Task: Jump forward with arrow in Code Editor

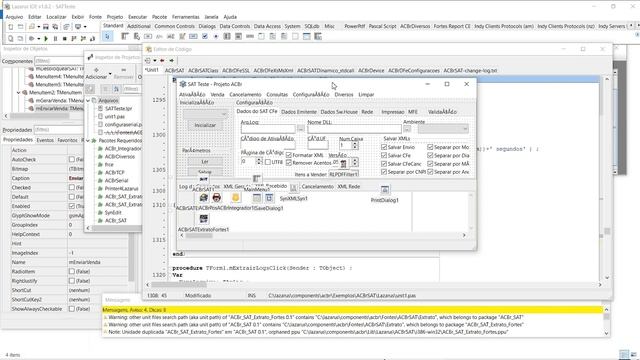Action: coord(172,60)
